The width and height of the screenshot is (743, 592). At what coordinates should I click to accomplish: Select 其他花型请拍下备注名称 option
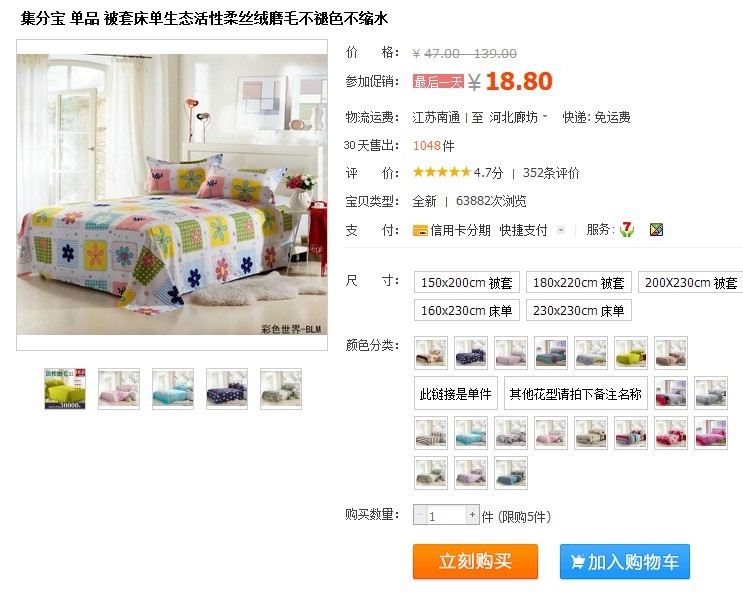(x=575, y=393)
